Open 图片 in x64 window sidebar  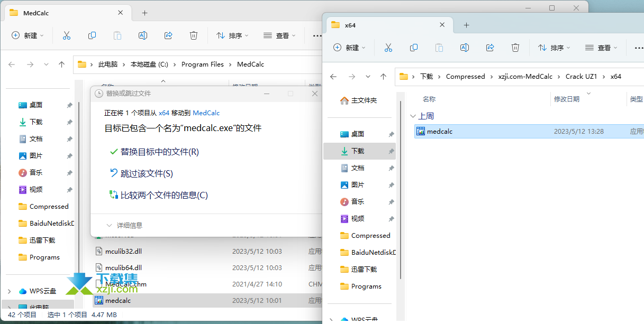click(x=358, y=184)
